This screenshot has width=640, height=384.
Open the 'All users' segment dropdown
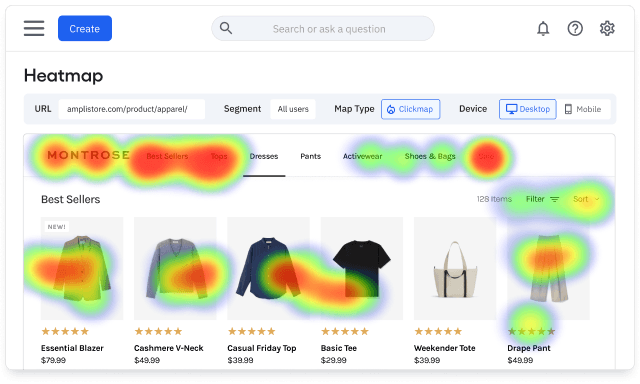click(293, 109)
